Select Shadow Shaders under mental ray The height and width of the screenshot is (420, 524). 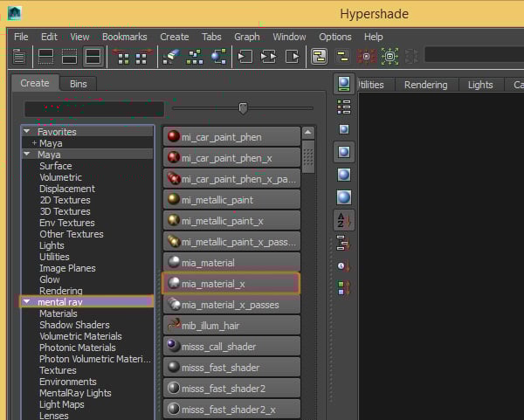(x=74, y=325)
